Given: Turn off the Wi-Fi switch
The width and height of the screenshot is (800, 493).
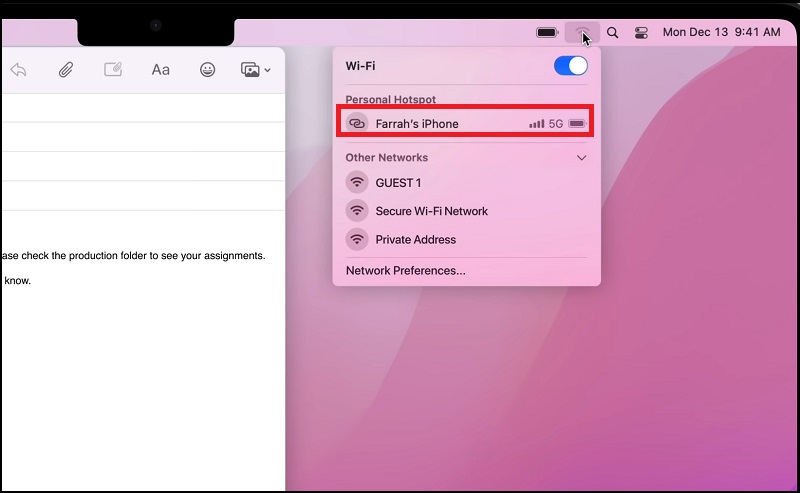Looking at the screenshot, I should point(570,66).
